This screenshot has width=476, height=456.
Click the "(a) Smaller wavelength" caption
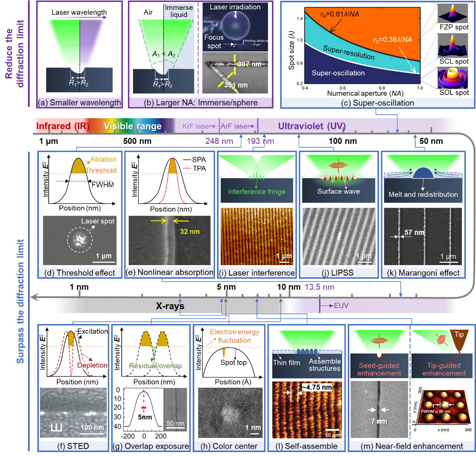pyautogui.click(x=79, y=103)
